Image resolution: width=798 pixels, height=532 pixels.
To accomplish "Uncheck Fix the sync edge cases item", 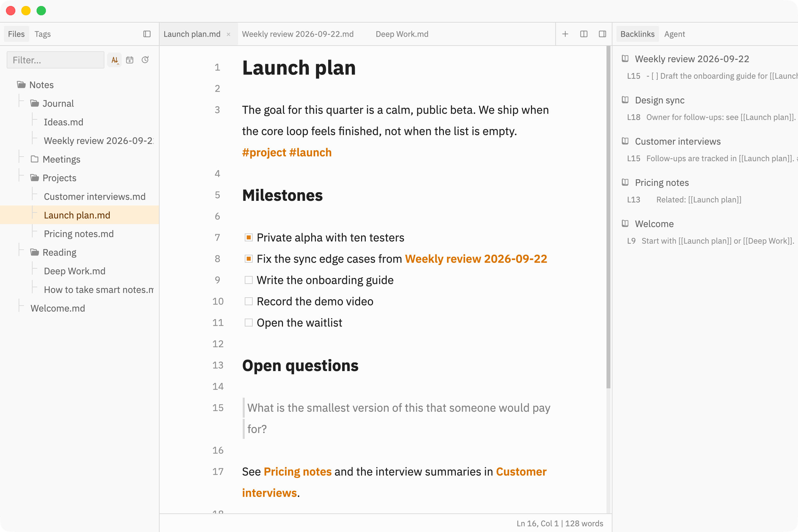I will (x=249, y=259).
